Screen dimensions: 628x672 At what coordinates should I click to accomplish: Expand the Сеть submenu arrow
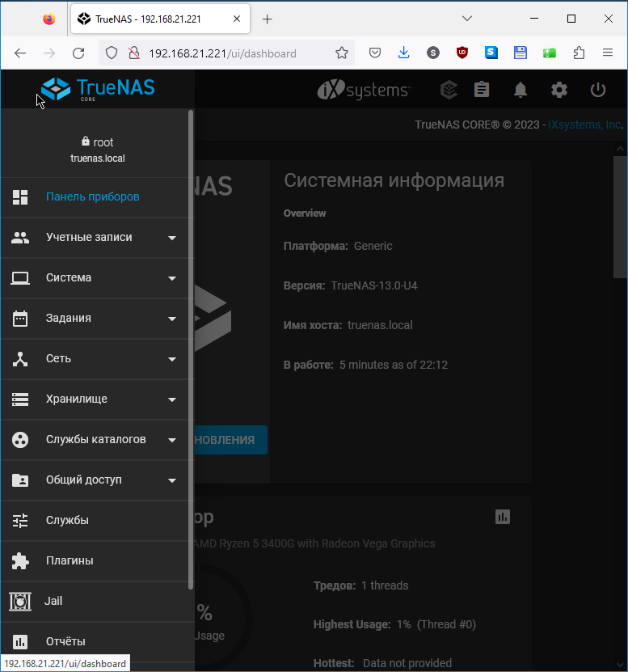coord(171,359)
